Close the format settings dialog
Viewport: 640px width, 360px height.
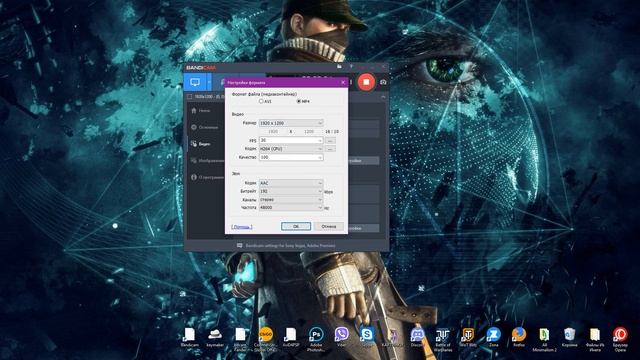click(x=343, y=82)
